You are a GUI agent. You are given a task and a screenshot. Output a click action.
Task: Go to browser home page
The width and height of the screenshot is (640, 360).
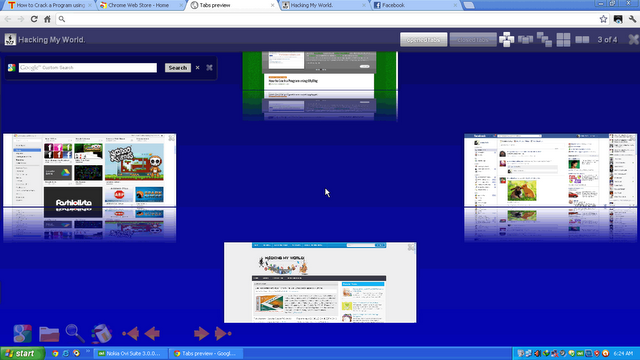(47, 19)
